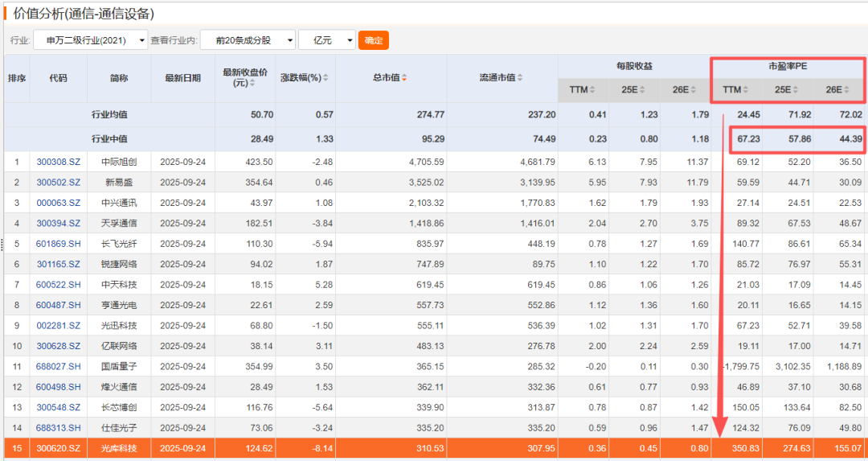The width and height of the screenshot is (868, 461).
Task: Select the name 亨通光电
Action: [x=119, y=305]
